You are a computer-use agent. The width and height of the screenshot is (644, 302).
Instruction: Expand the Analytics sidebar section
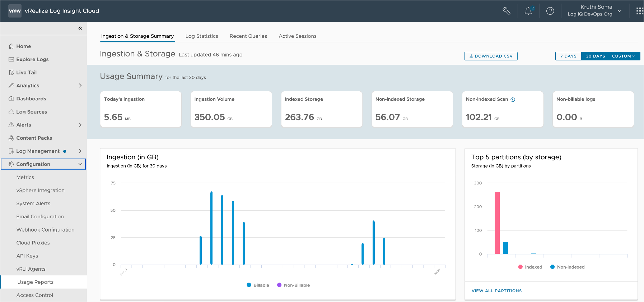(80, 86)
